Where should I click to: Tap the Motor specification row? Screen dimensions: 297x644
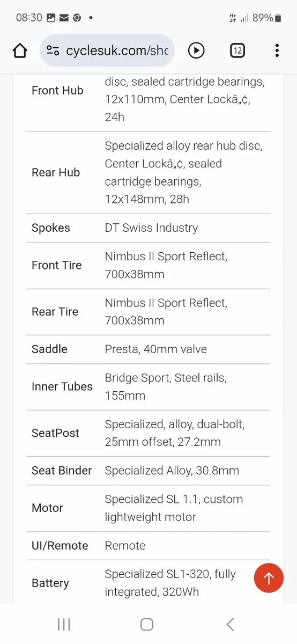pos(148,508)
